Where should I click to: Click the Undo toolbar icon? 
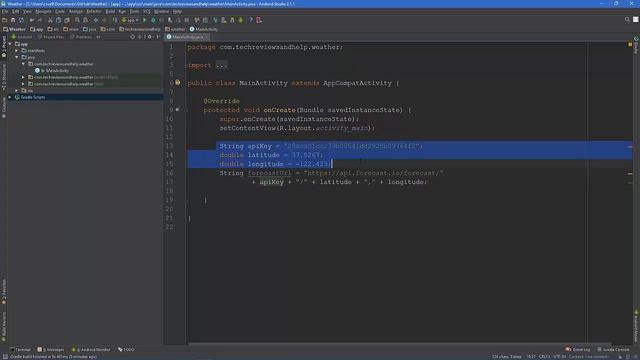[x=32, y=20]
